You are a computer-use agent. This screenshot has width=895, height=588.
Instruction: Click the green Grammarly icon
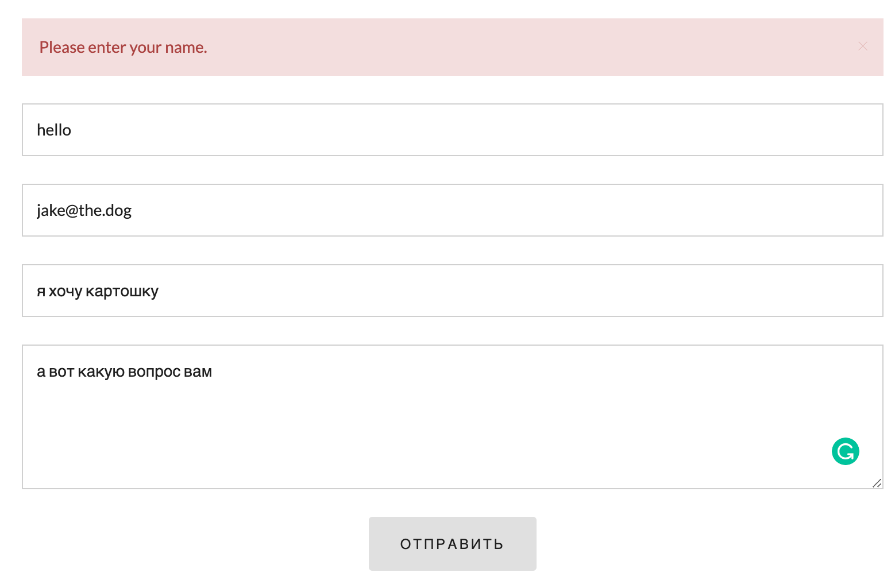coord(845,451)
